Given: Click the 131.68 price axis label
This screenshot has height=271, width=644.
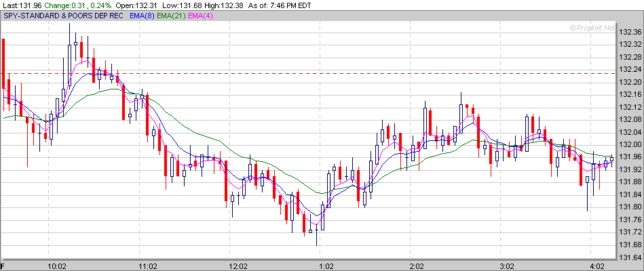Looking at the screenshot, I should 630,245.
